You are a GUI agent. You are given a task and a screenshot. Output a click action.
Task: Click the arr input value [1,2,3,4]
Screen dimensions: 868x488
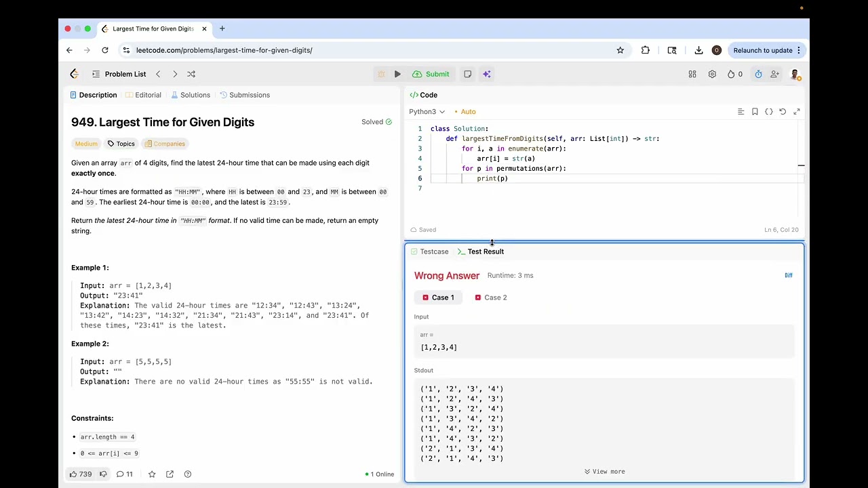tap(439, 347)
